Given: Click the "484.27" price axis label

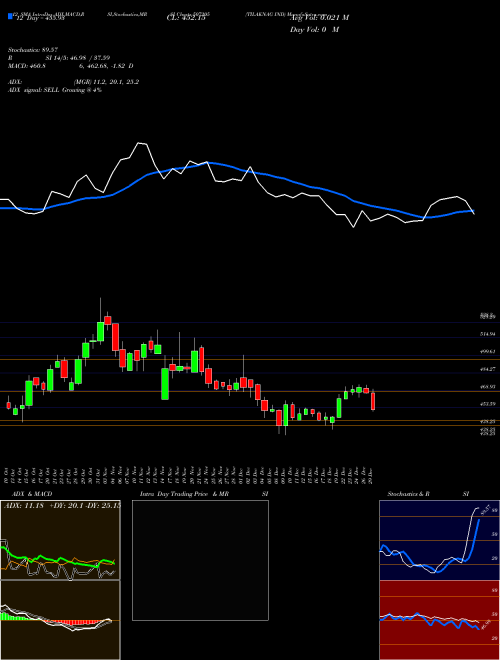Looking at the screenshot, I should pos(488,369).
